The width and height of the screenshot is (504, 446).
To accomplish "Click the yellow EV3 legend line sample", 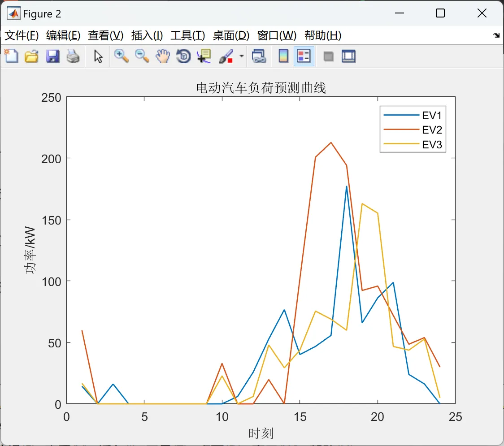I will pyautogui.click(x=401, y=144).
